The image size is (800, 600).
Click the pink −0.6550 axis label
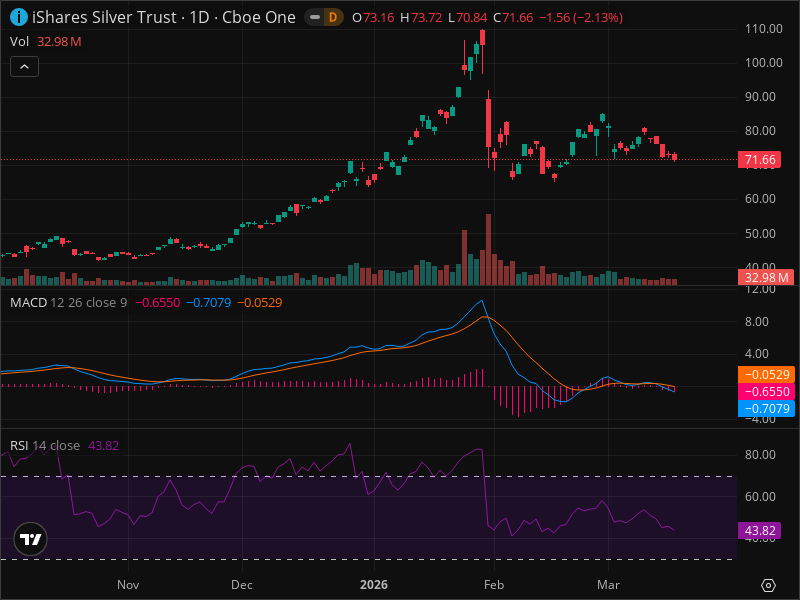tap(766, 391)
